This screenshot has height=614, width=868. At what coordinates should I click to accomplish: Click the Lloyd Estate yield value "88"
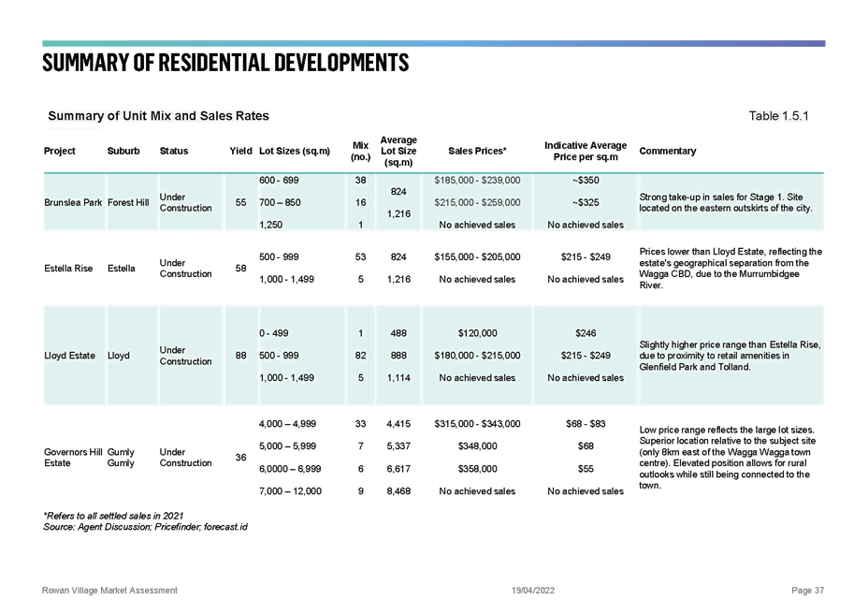(240, 356)
